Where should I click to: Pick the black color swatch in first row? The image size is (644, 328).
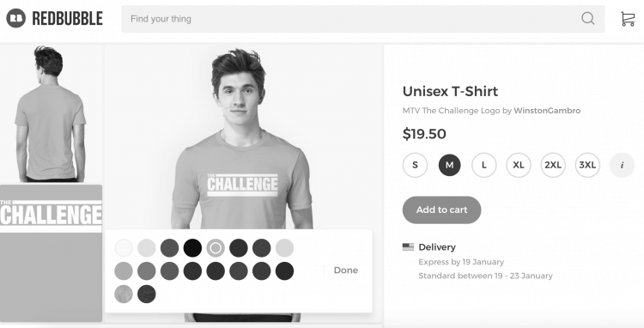tap(192, 248)
